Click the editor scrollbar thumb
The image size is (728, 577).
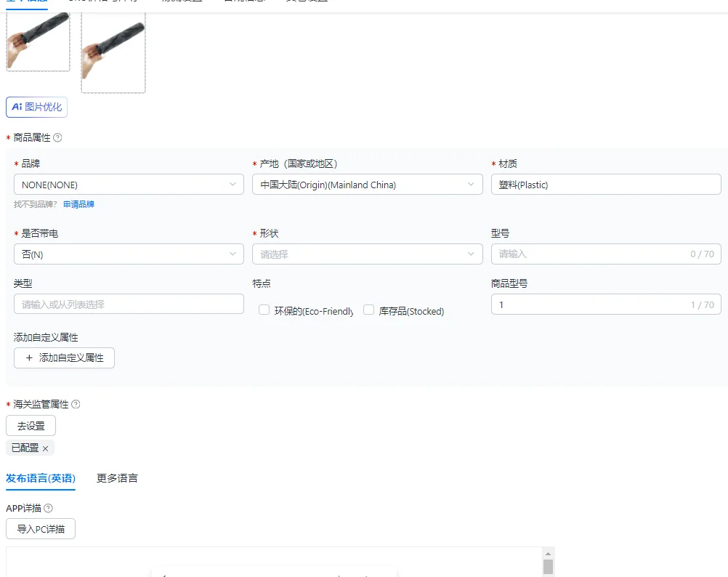pos(548,568)
